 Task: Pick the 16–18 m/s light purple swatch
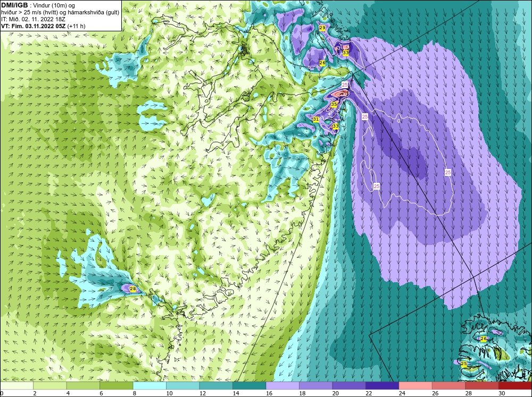(282, 386)
